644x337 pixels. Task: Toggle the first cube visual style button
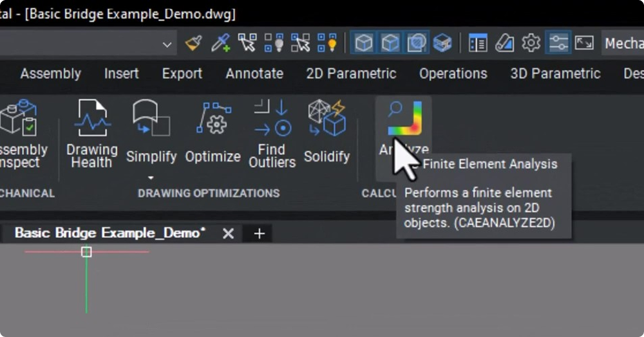(x=363, y=42)
